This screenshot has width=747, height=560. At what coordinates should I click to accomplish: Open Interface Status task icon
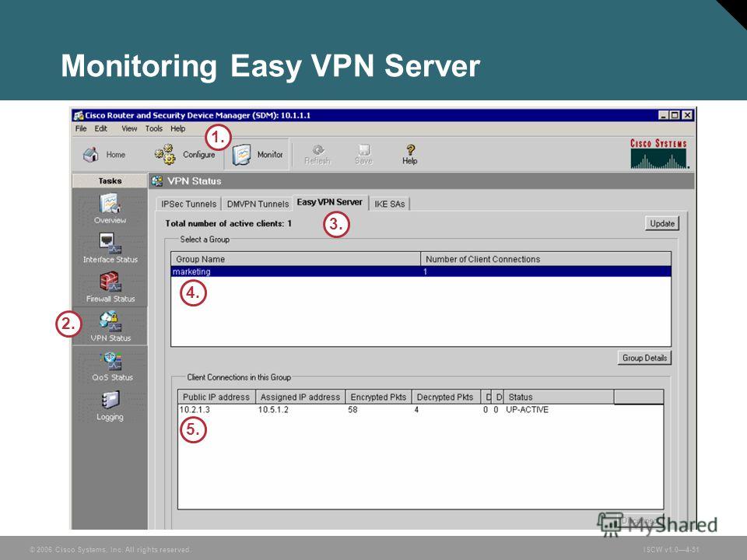[x=110, y=243]
